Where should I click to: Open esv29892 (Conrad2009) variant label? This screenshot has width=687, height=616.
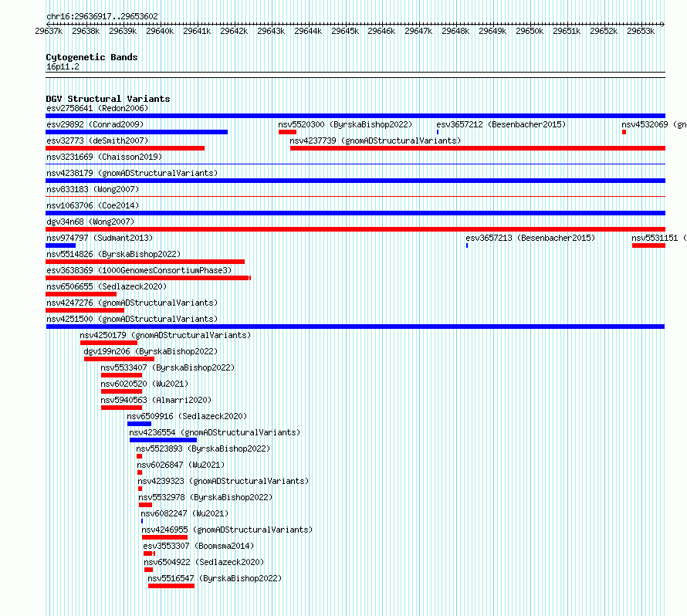pyautogui.click(x=95, y=124)
